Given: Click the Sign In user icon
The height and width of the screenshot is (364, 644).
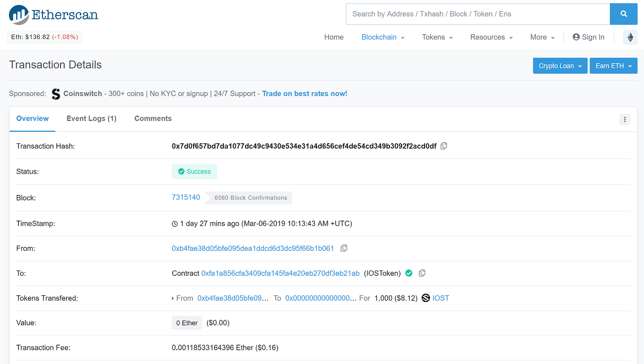Looking at the screenshot, I should click(576, 37).
